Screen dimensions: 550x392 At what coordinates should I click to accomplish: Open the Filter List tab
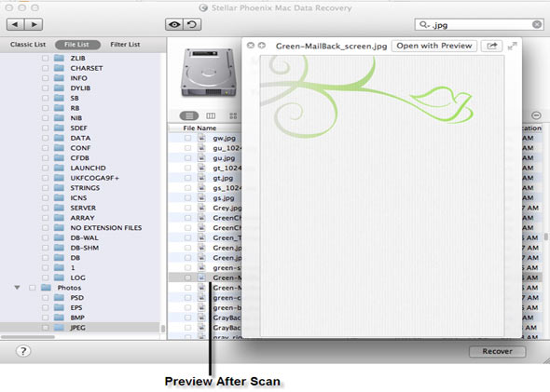coord(125,45)
